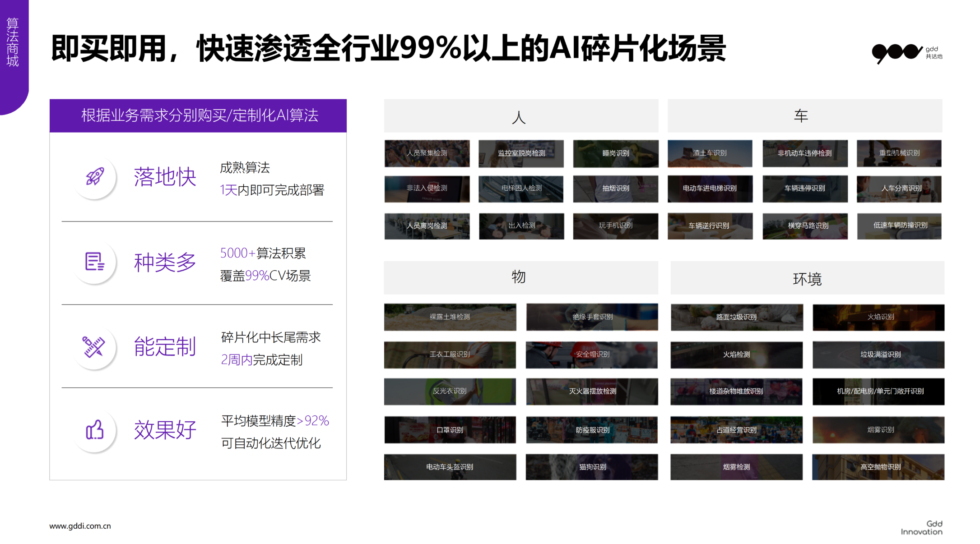Click the text 5000+算法积累
This screenshot has width=980, height=544.
coord(263,253)
